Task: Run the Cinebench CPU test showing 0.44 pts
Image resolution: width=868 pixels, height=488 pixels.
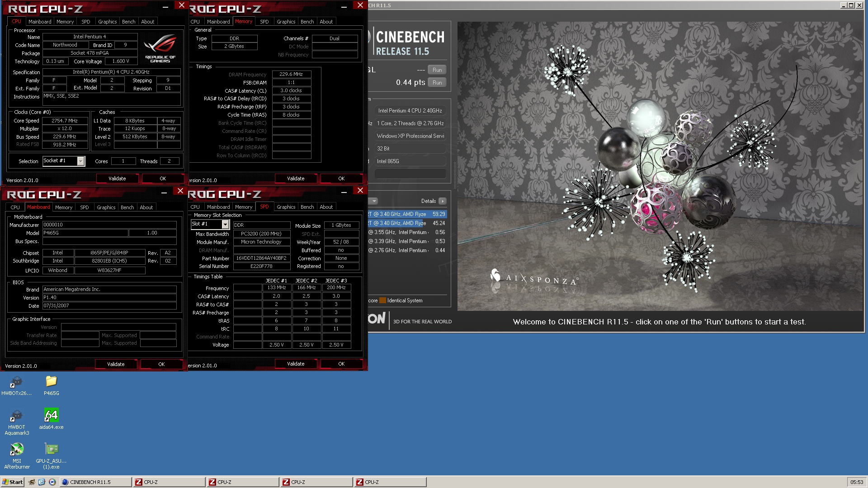Action: [x=437, y=83]
